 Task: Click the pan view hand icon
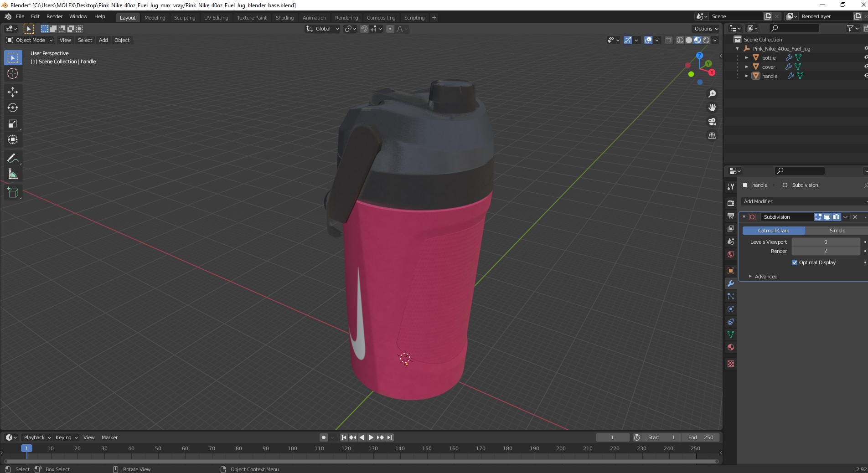tap(712, 108)
